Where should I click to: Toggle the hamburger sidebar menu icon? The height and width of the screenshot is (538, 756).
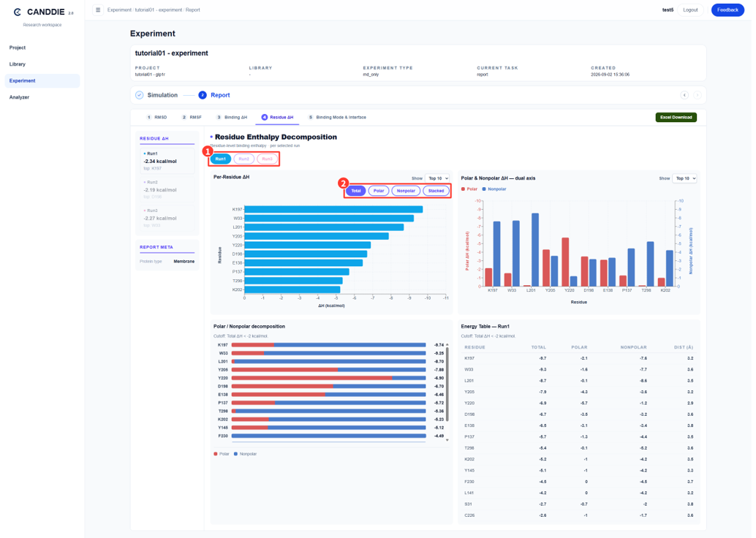pos(98,10)
